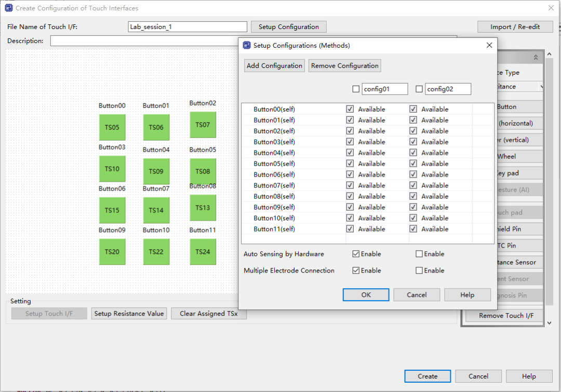Image resolution: width=561 pixels, height=392 pixels.
Task: Click the Setup Configuration button
Action: (x=288, y=27)
